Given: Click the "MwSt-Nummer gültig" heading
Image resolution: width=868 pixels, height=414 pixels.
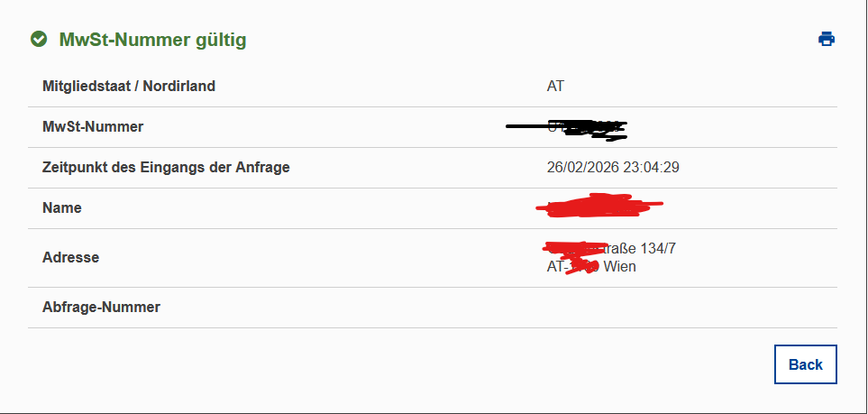Looking at the screenshot, I should pos(152,40).
